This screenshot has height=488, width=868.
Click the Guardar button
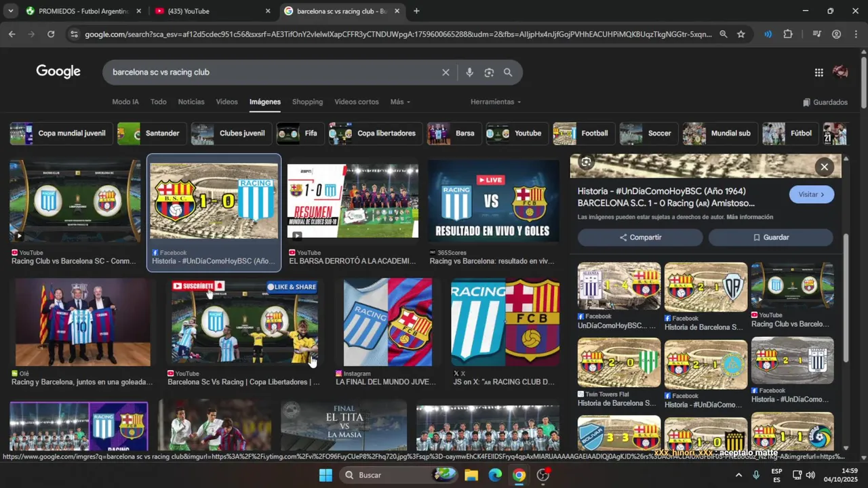771,237
